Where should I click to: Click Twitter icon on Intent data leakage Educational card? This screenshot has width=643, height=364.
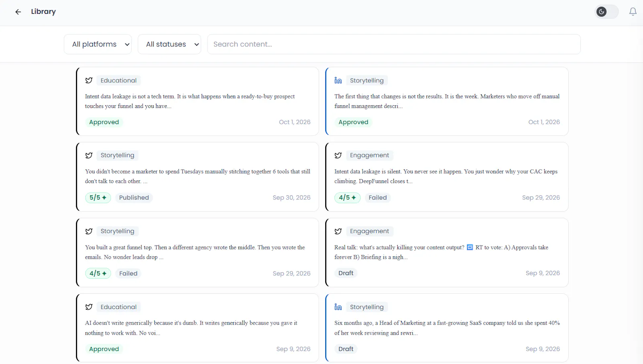point(89,80)
